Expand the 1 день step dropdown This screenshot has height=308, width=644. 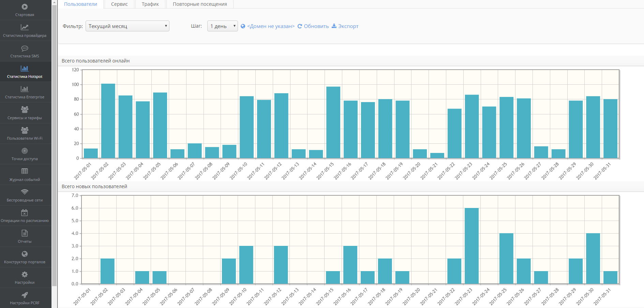(222, 26)
